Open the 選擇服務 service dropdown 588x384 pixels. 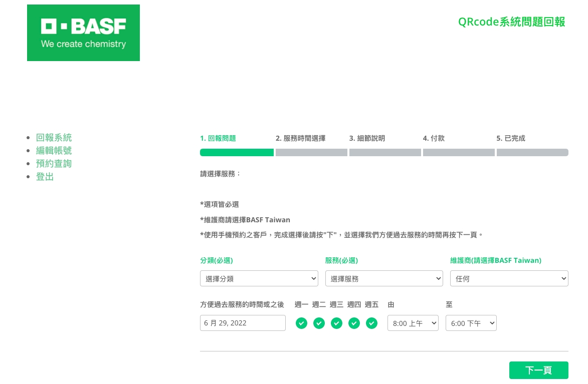click(x=384, y=278)
